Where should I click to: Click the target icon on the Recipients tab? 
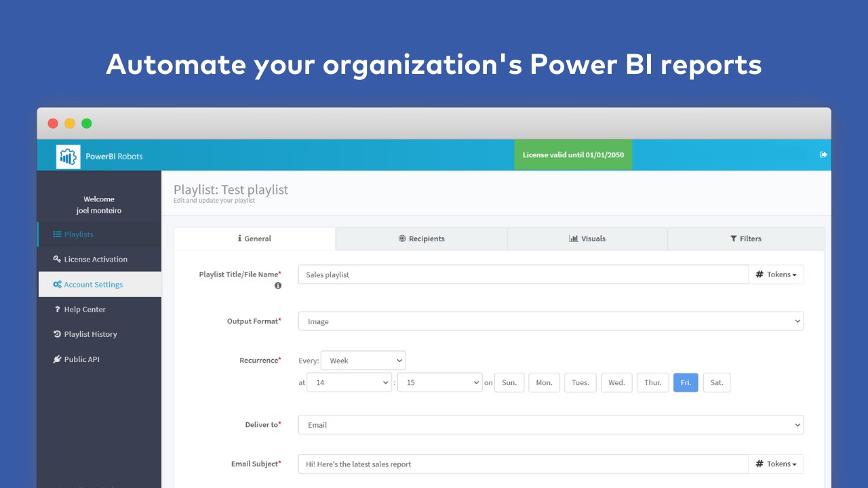402,239
